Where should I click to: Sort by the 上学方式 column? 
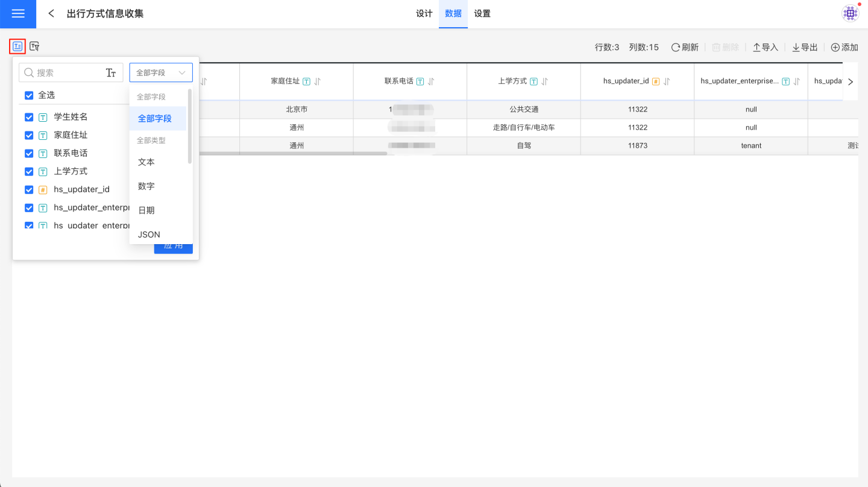click(x=545, y=81)
